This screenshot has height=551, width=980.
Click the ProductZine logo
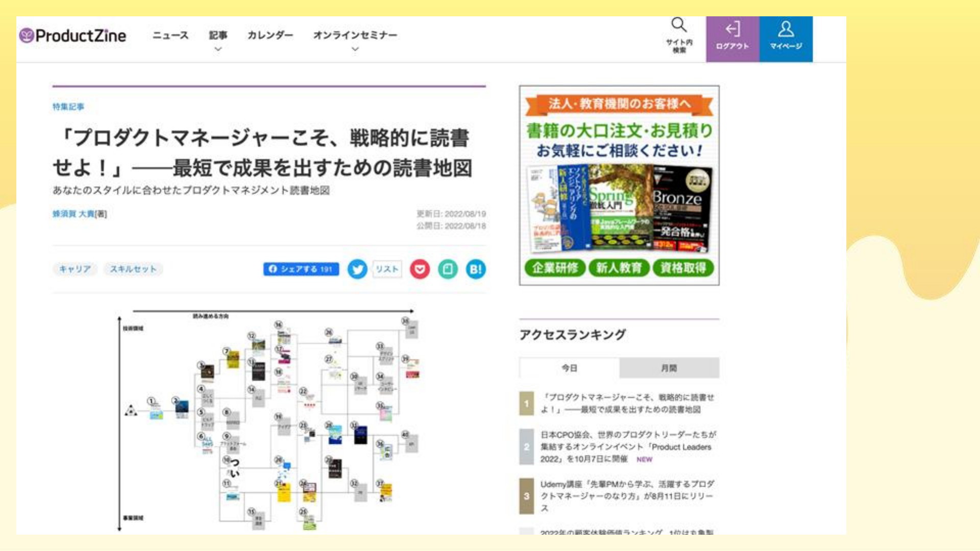pos(72,36)
